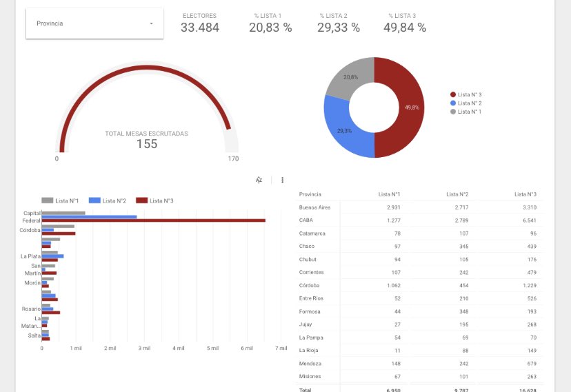The width and height of the screenshot is (571, 392).
Task: Click the Provincia dropdown arrow
Action: click(151, 23)
